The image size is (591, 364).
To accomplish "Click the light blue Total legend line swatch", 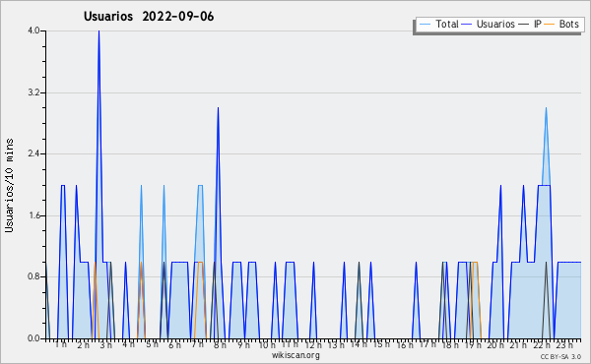I will 425,25.
